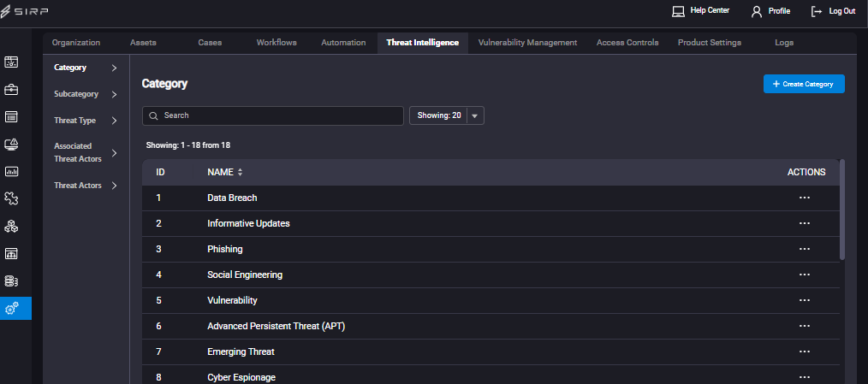Open the dashboard icon in left sidebar
The height and width of the screenshot is (384, 868).
[12, 62]
